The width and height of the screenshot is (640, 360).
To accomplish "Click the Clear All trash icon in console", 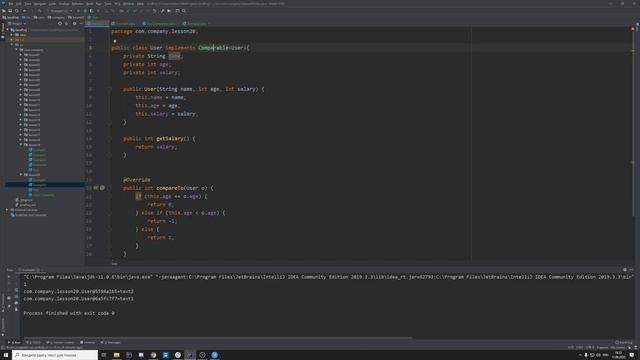I will 16,310.
